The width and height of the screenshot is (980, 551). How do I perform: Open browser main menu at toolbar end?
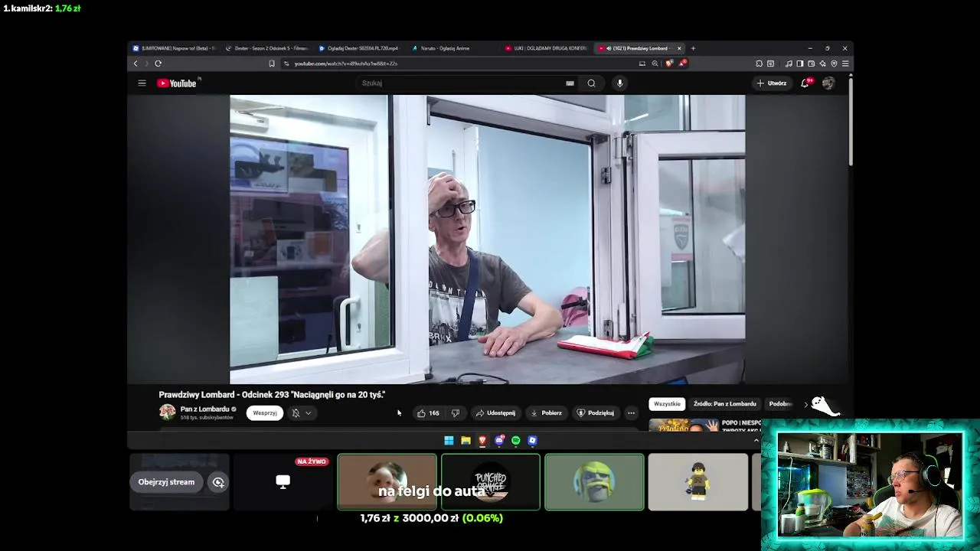tap(845, 64)
